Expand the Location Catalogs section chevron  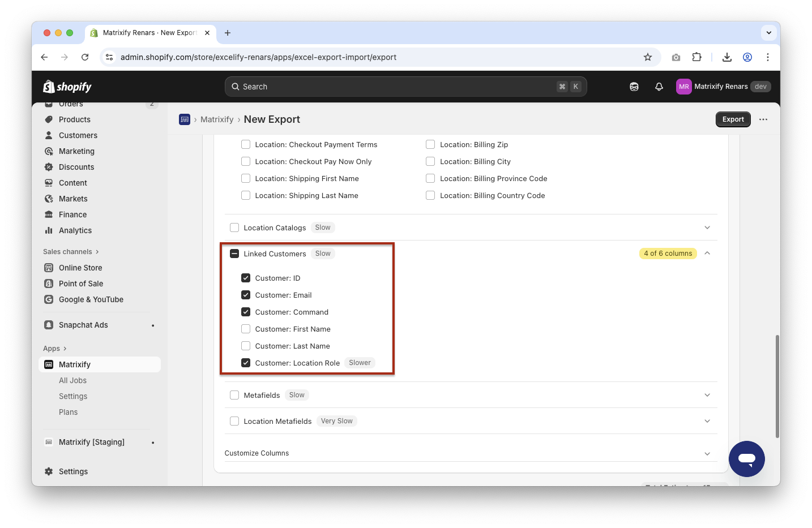[x=707, y=227]
